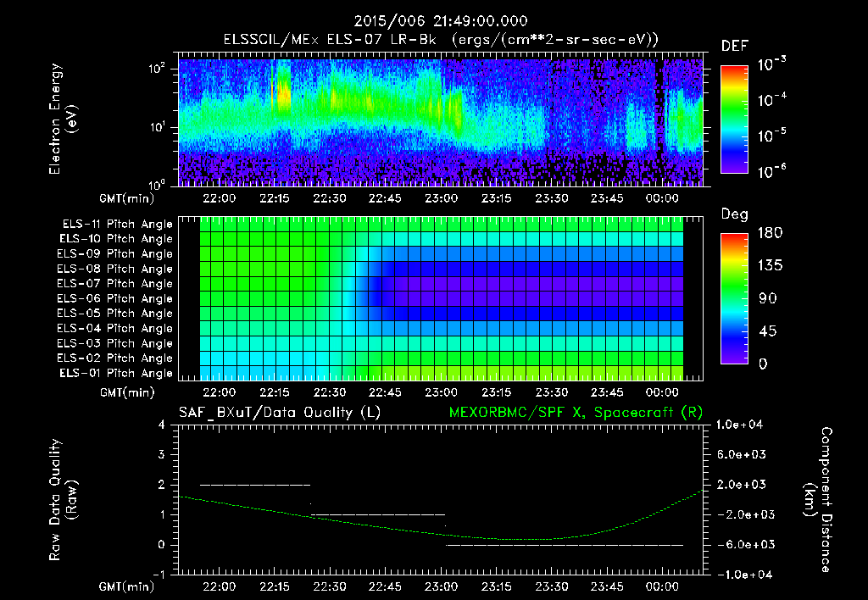This screenshot has width=868, height=600.
Task: Click the GMT(min) label under the pitch angle panel
Action: [x=127, y=393]
